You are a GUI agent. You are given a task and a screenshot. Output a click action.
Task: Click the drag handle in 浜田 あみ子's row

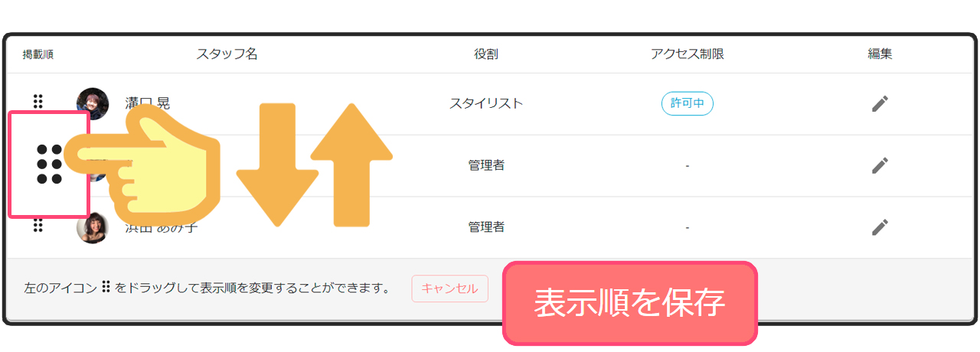[38, 225]
